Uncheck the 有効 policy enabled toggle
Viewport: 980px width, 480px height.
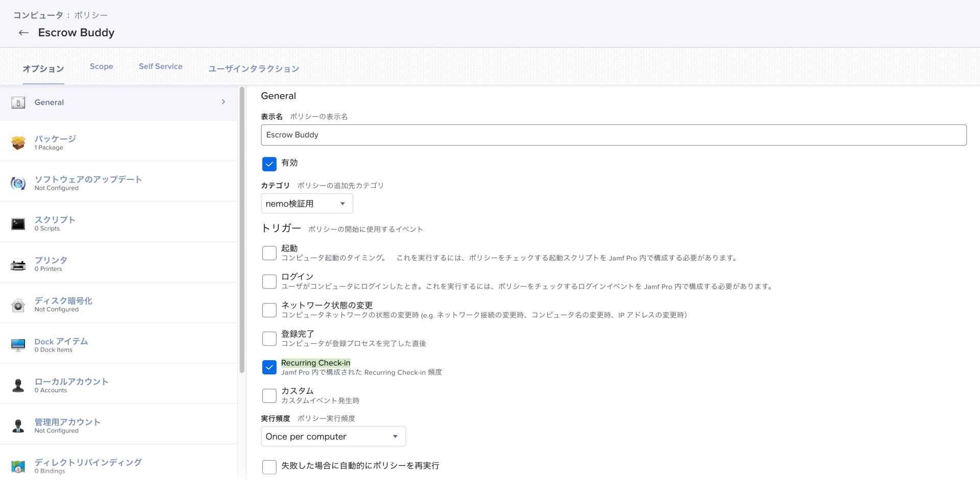tap(269, 164)
